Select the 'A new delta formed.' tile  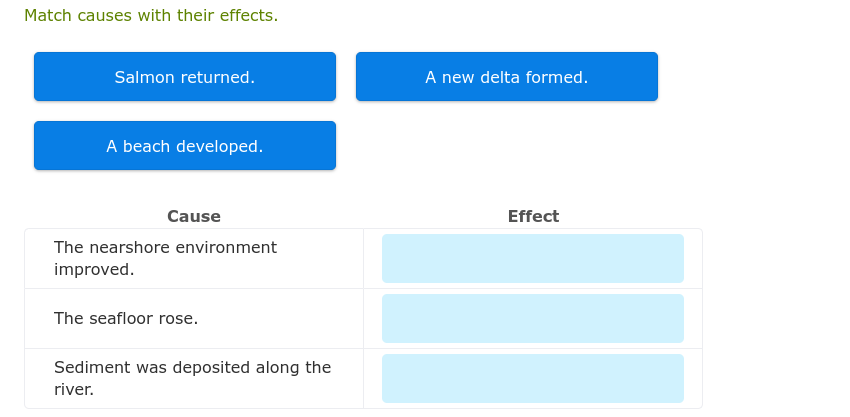coord(506,77)
